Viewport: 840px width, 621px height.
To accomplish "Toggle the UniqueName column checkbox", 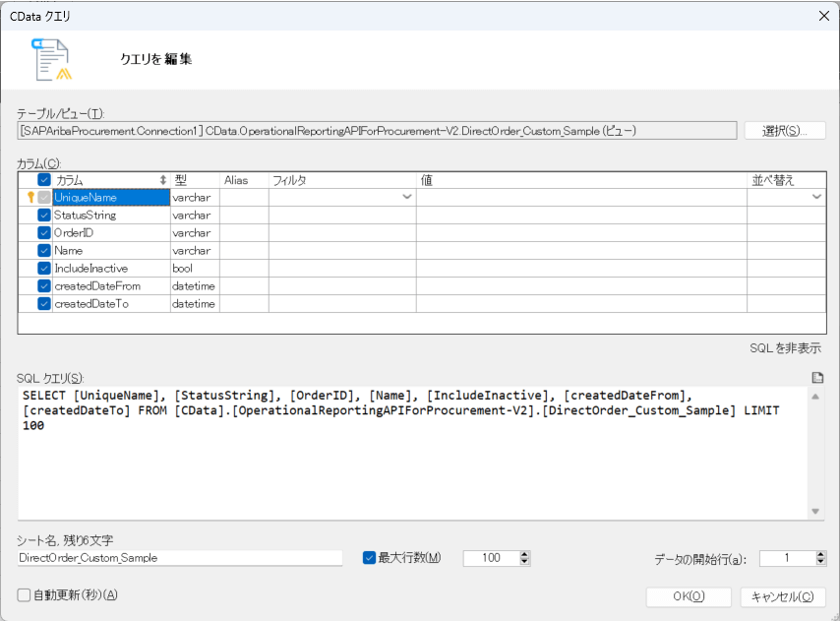I will (44, 197).
